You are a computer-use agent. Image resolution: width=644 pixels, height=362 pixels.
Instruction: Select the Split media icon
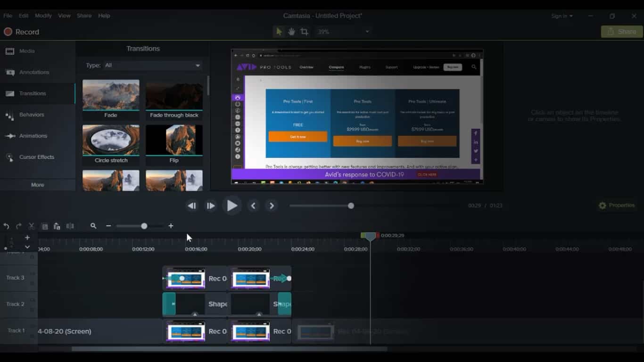70,226
